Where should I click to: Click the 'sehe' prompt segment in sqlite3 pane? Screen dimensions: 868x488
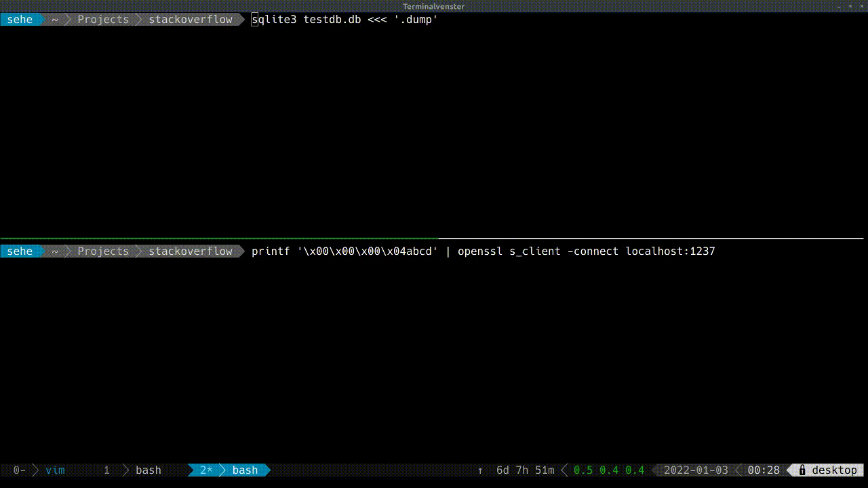pyautogui.click(x=20, y=20)
